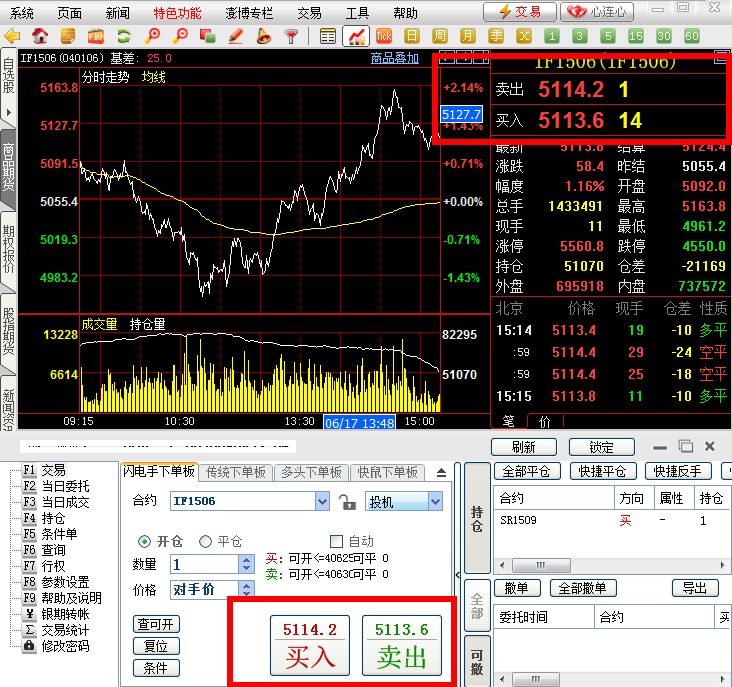Open the top 交易 lightning button

(520, 12)
